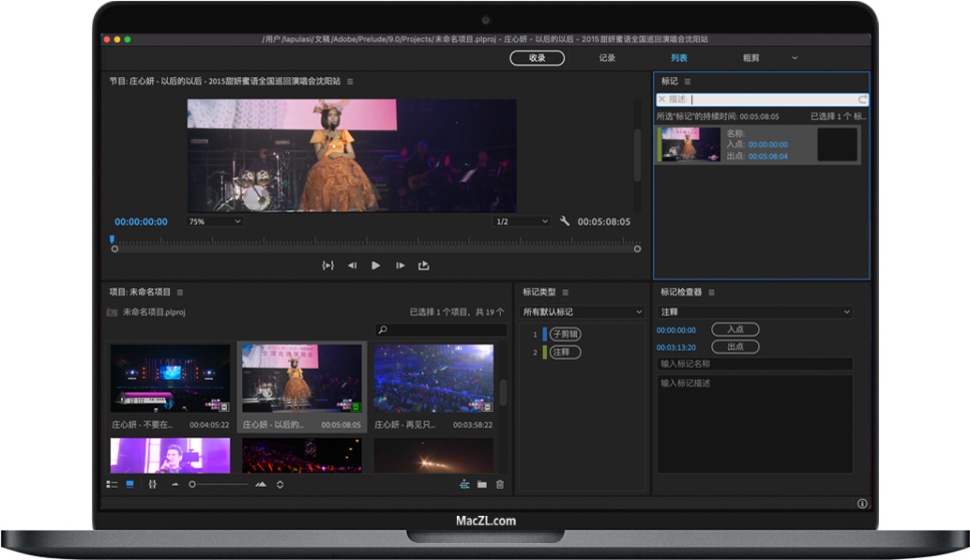970x560 pixels.
Task: Switch to the 记录 tab
Action: [x=609, y=57]
